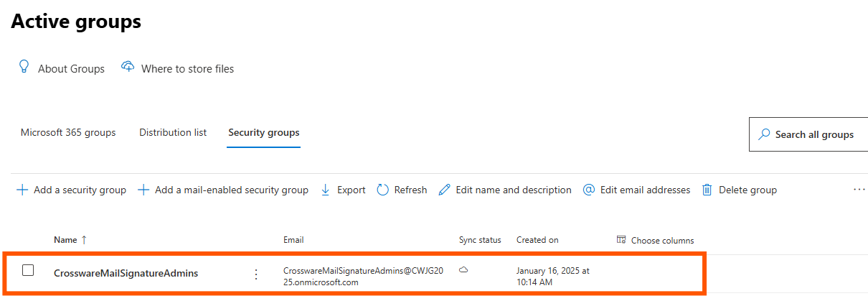Click the Choose columns table icon
This screenshot has width=868, height=296.
tap(621, 240)
